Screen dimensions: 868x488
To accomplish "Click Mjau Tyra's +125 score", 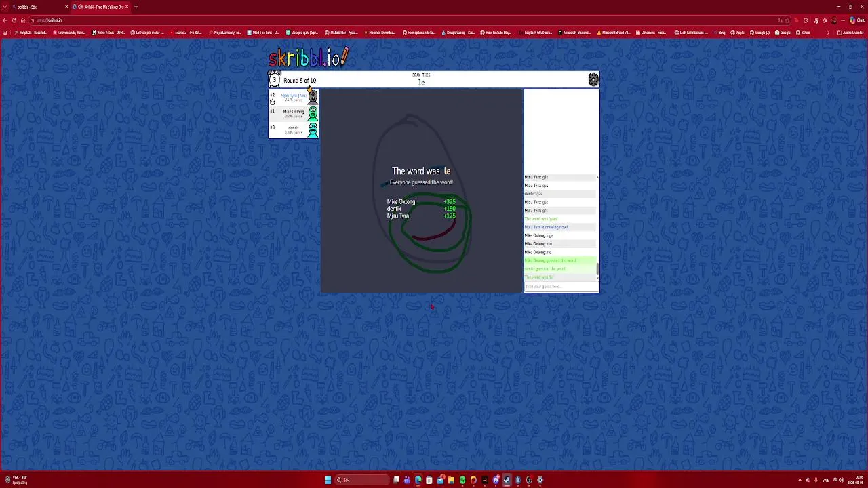I will coord(450,216).
